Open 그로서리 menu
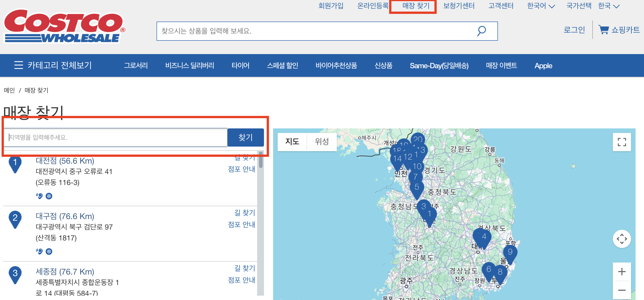This screenshot has width=644, height=300. (136, 65)
